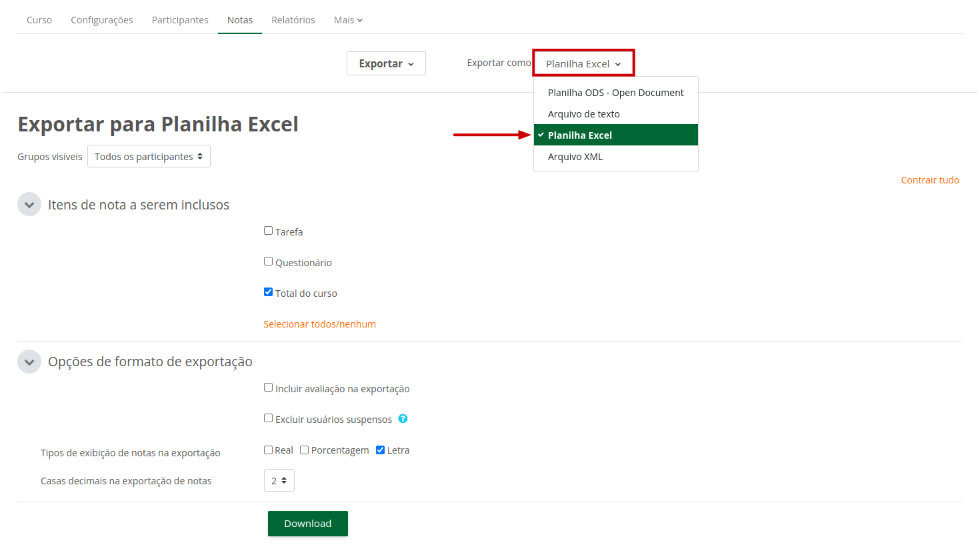Open the help icon beside "Excluir usuários suspensos"
The height and width of the screenshot is (545, 980).
403,418
